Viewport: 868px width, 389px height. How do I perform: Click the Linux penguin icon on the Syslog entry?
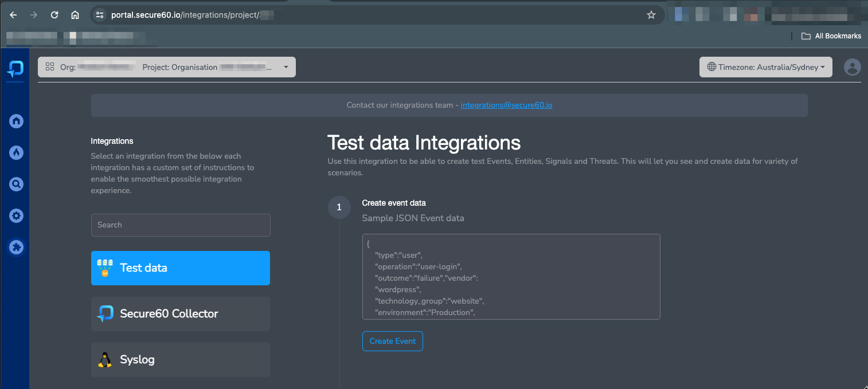coord(105,359)
